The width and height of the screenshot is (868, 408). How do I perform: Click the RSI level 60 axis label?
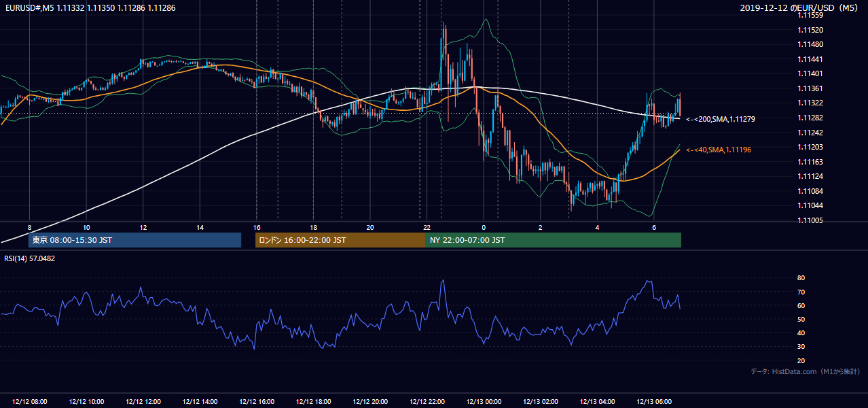tap(801, 305)
